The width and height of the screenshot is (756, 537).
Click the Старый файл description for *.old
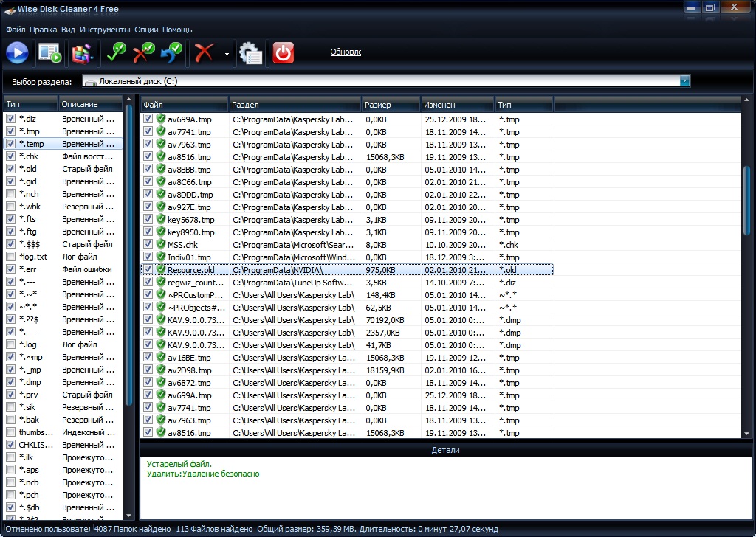(x=87, y=169)
